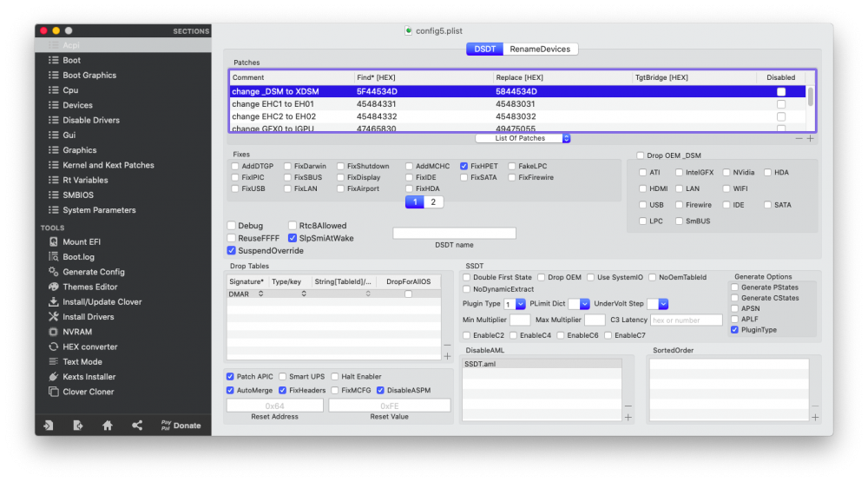Image resolution: width=868 pixels, height=482 pixels.
Task: Click the patches table scrollbar
Action: click(x=811, y=97)
